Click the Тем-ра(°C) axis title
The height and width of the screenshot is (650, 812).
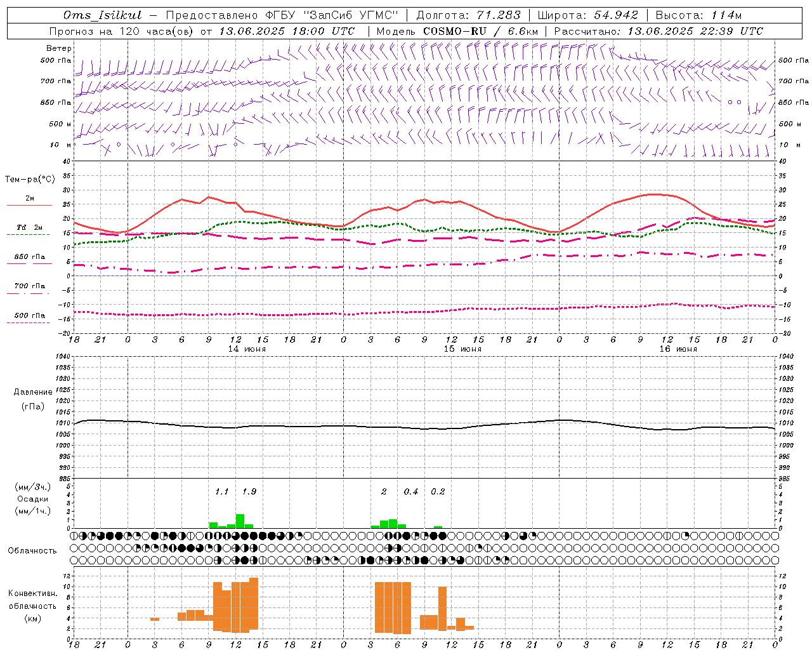(x=30, y=180)
